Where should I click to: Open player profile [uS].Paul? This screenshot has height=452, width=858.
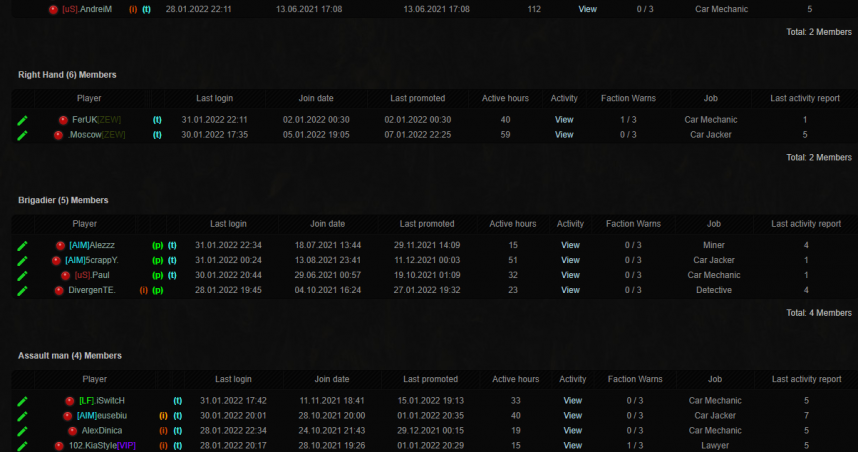92,275
